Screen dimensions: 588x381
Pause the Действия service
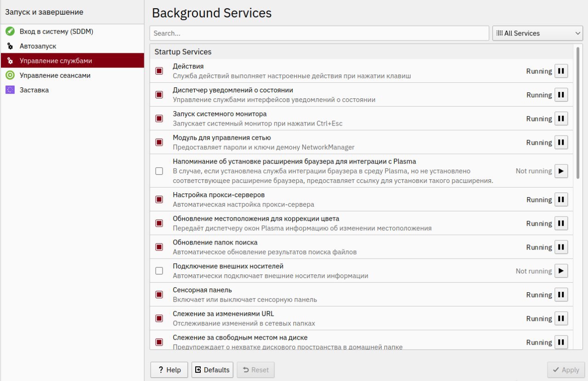(x=561, y=71)
